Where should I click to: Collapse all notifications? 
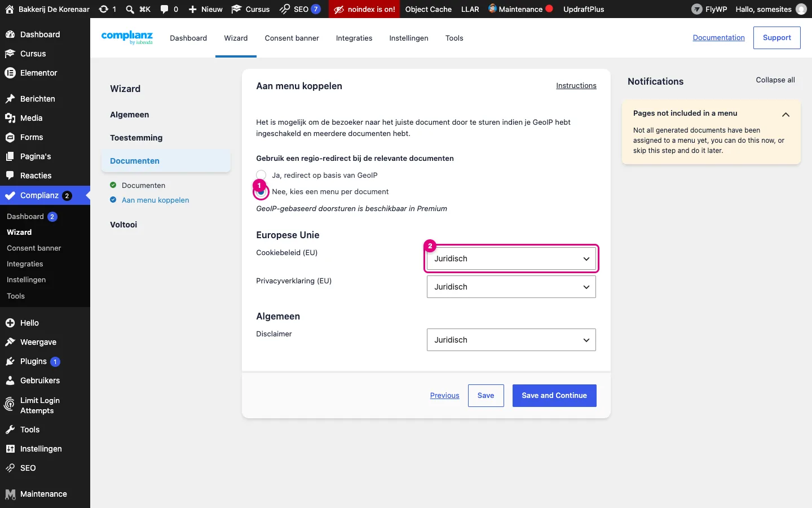tap(775, 80)
